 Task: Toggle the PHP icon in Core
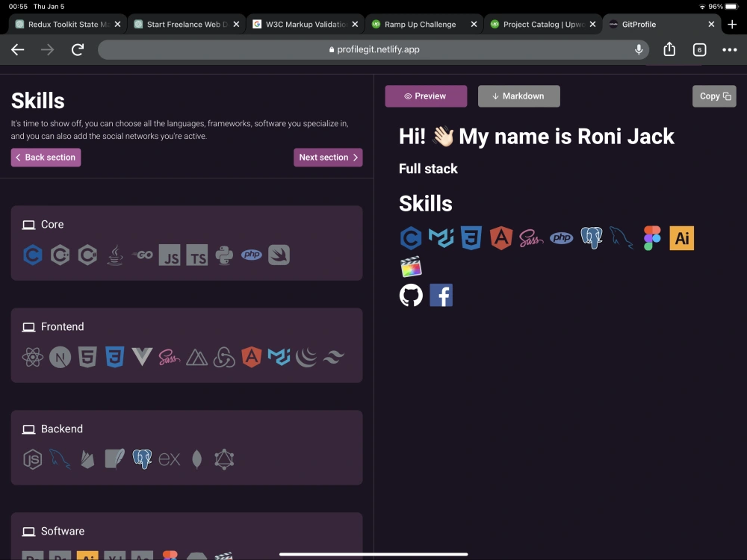252,255
